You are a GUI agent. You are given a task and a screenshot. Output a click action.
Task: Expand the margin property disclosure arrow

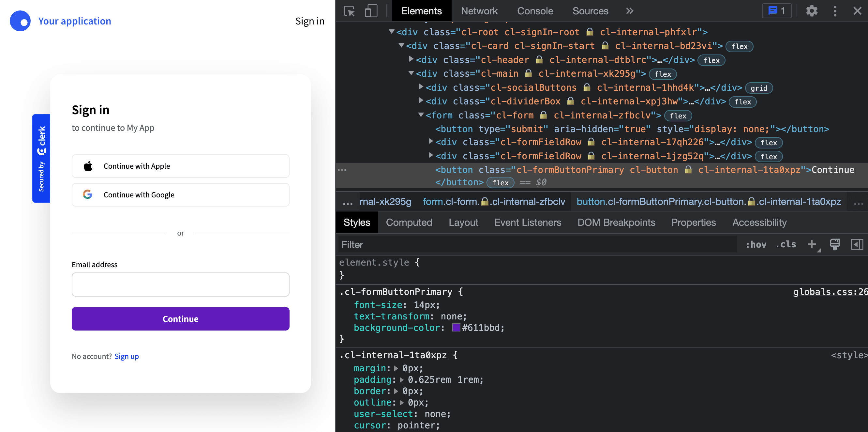(x=396, y=368)
